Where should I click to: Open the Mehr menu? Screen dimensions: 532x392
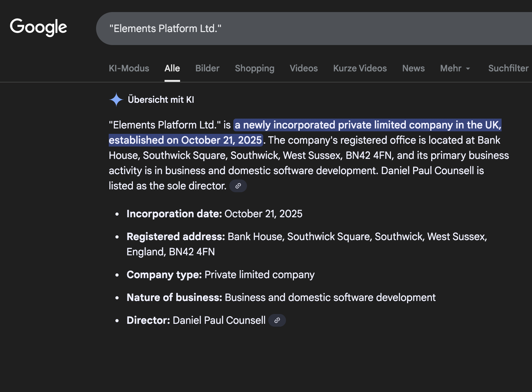pos(451,69)
